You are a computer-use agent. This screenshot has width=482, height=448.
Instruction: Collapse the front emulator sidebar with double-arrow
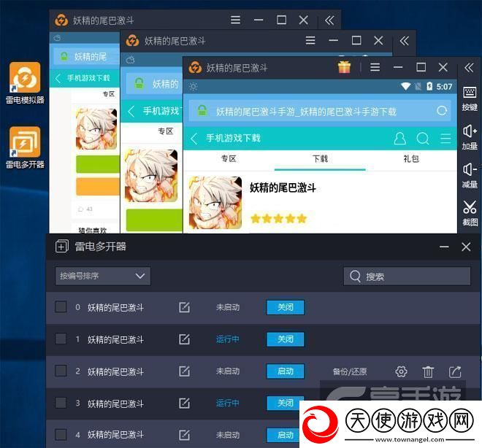[469, 67]
